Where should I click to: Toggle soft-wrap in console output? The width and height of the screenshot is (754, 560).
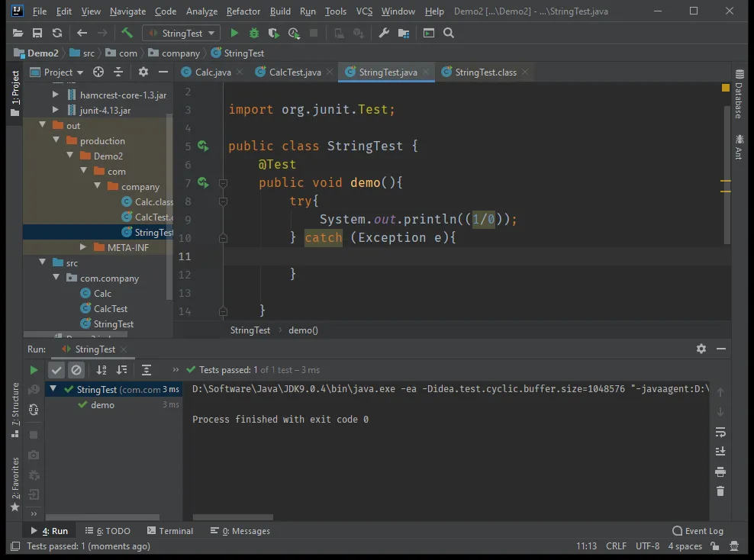720,433
